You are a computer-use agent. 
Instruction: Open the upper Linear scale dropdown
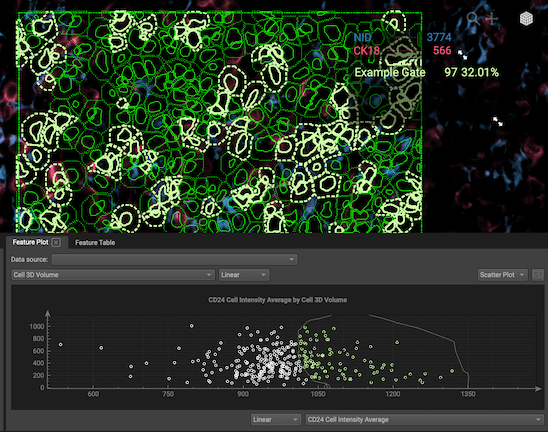[244, 275]
